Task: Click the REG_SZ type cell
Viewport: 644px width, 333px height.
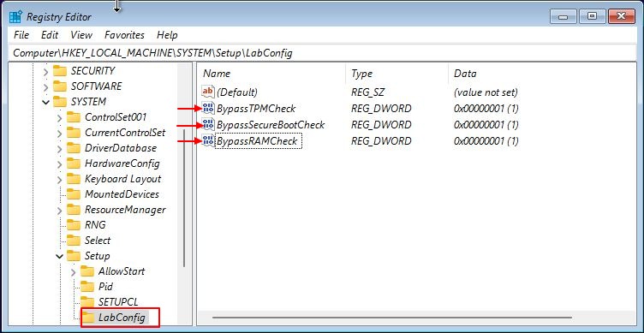Action: click(x=367, y=92)
